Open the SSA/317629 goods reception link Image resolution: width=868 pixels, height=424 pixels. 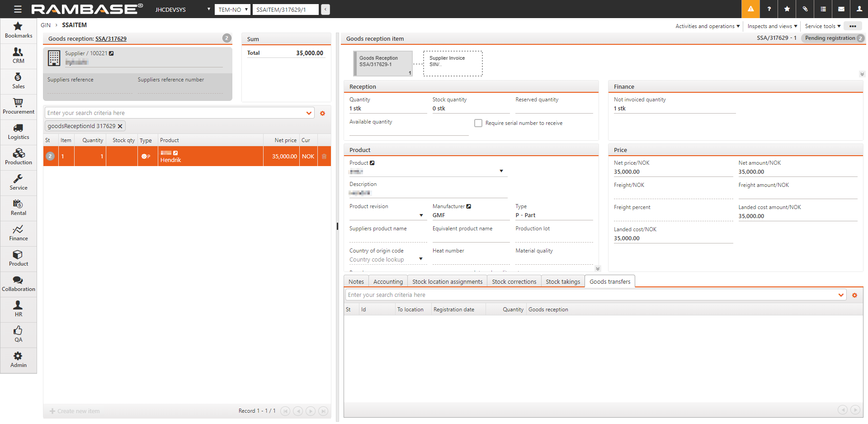tap(111, 39)
